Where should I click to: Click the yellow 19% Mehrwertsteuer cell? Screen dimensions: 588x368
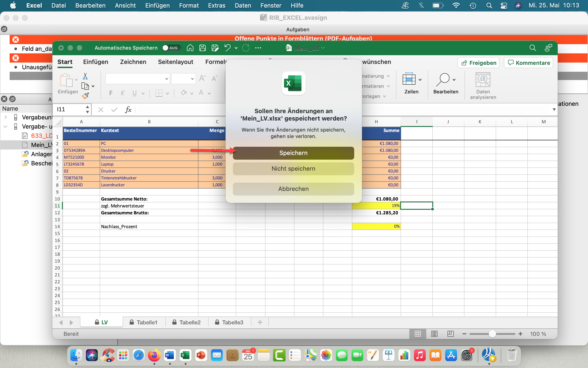pyautogui.click(x=376, y=206)
